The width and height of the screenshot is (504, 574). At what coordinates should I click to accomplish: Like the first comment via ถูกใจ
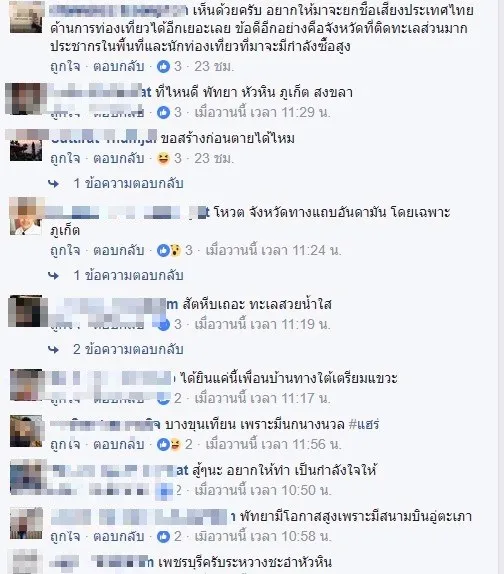tap(65, 67)
